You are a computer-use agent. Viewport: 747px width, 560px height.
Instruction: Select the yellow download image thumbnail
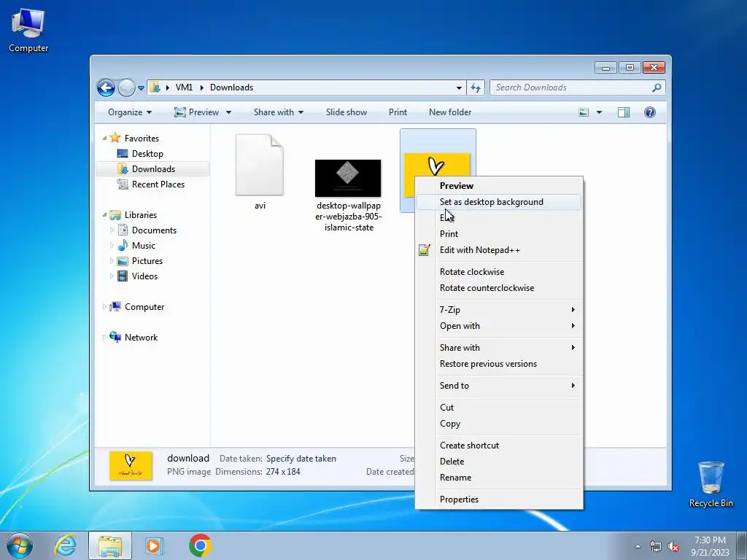[437, 164]
